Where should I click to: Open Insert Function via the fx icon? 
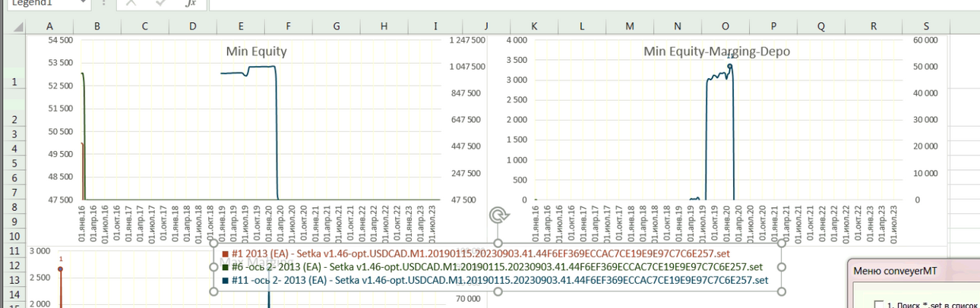191,3
